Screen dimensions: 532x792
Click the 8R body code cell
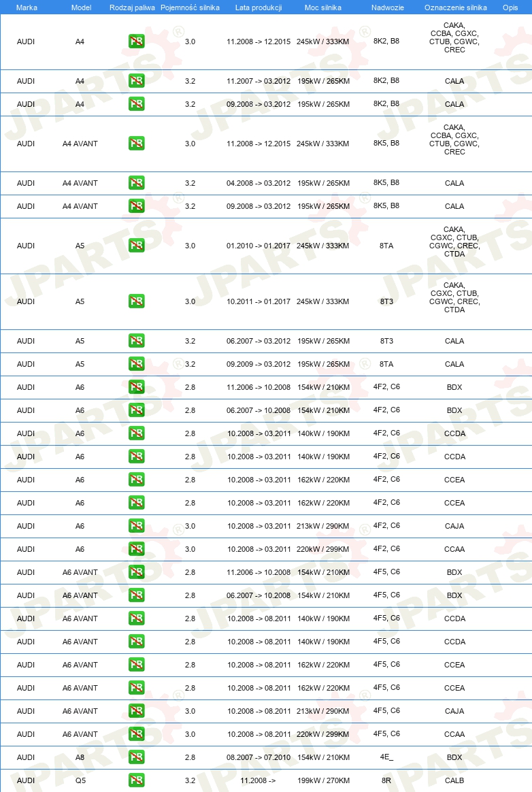[x=386, y=780]
